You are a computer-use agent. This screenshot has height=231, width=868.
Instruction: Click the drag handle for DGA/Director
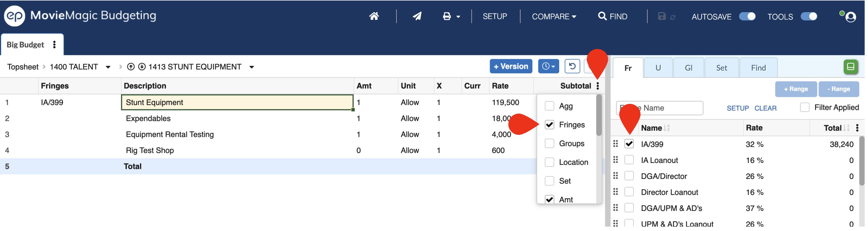(616, 176)
